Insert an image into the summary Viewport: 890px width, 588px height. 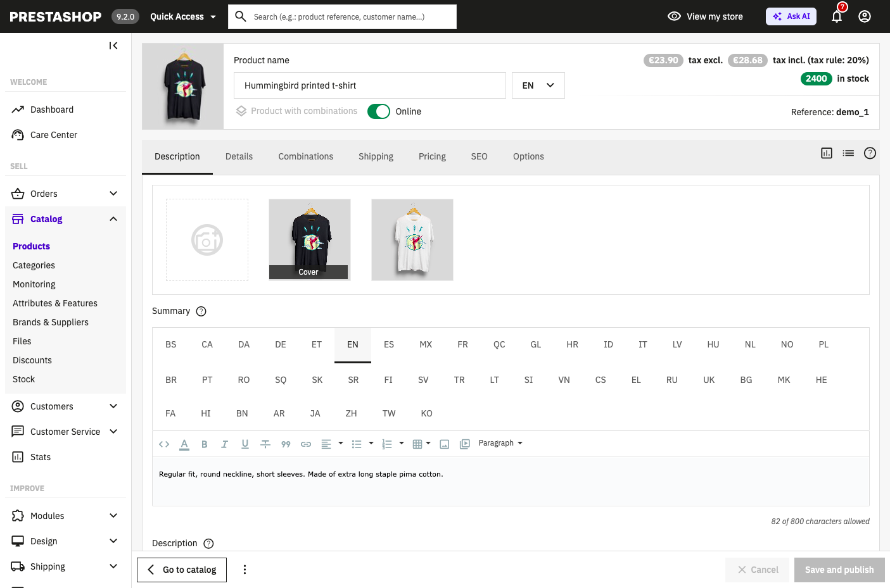[445, 444]
